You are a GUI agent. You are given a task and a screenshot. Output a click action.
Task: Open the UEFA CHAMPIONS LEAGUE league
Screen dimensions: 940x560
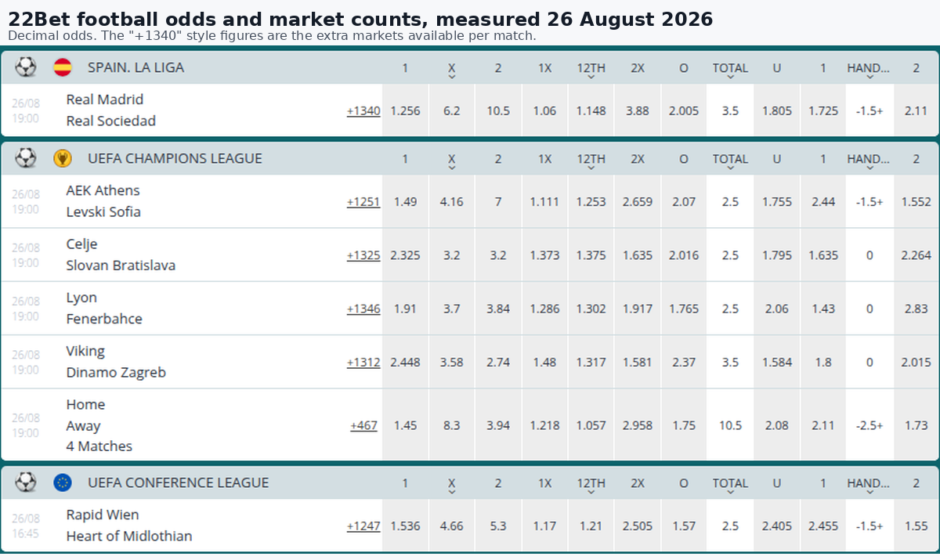pyautogui.click(x=175, y=158)
